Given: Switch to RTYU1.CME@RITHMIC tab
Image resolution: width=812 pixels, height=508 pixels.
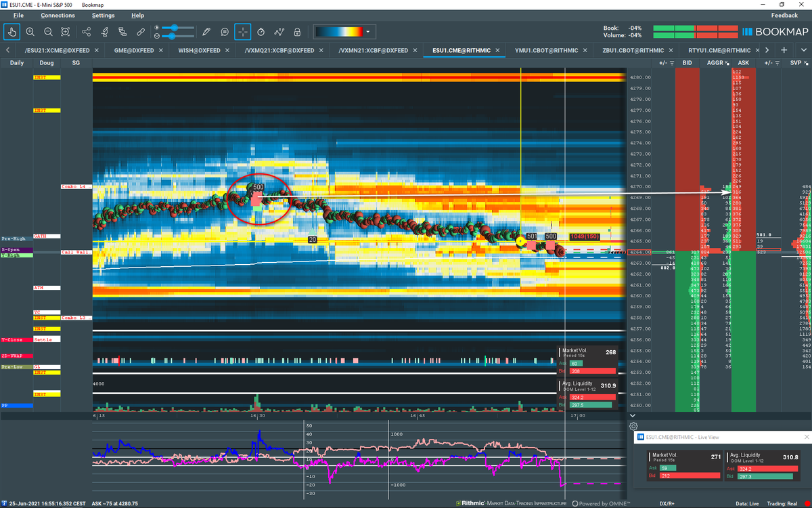Looking at the screenshot, I should pos(719,50).
